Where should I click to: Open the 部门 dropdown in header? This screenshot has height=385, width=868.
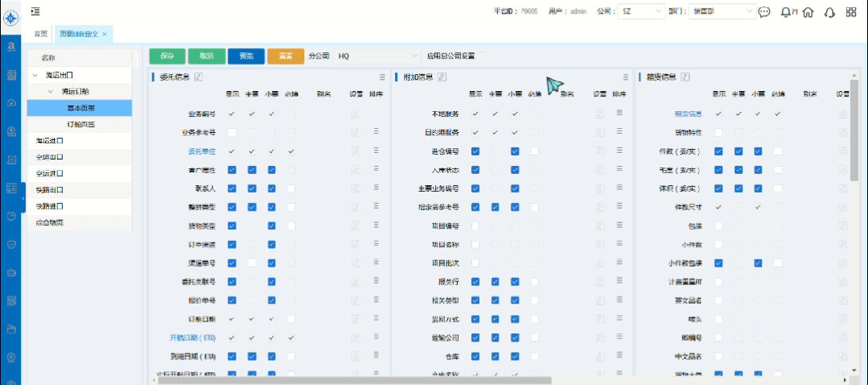click(x=722, y=11)
